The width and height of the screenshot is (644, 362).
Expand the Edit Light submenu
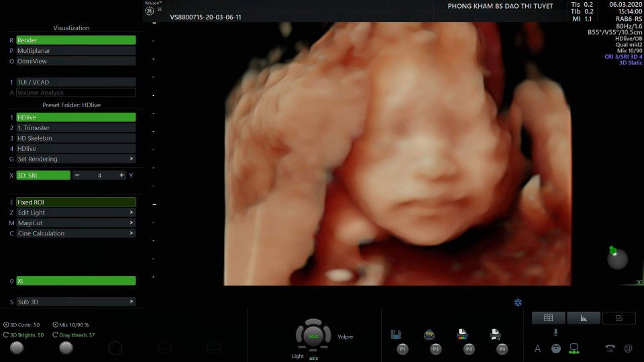tap(76, 213)
